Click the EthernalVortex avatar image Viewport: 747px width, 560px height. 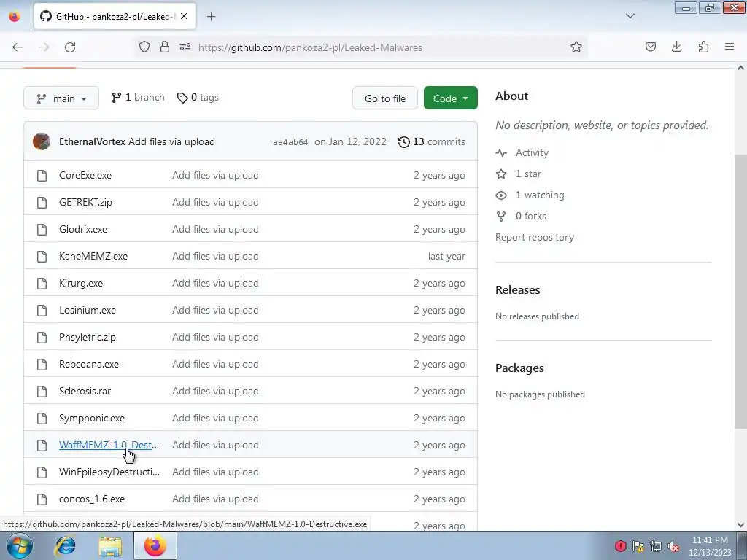pyautogui.click(x=42, y=142)
